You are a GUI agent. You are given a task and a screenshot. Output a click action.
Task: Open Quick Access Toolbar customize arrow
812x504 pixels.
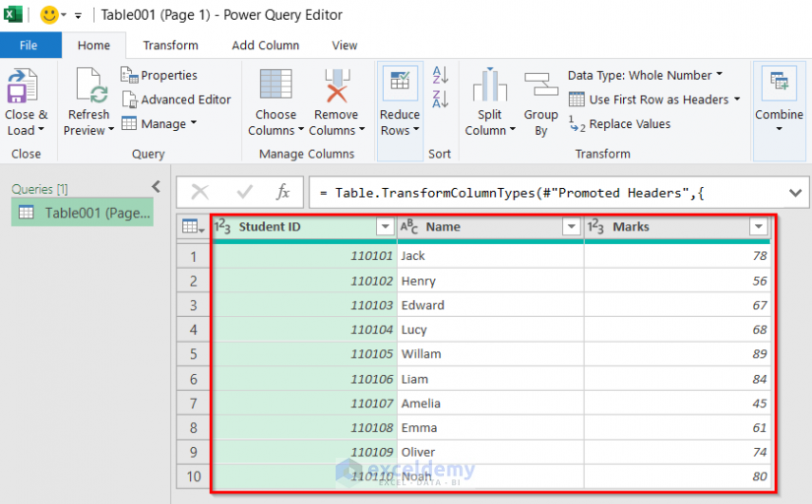click(x=78, y=16)
